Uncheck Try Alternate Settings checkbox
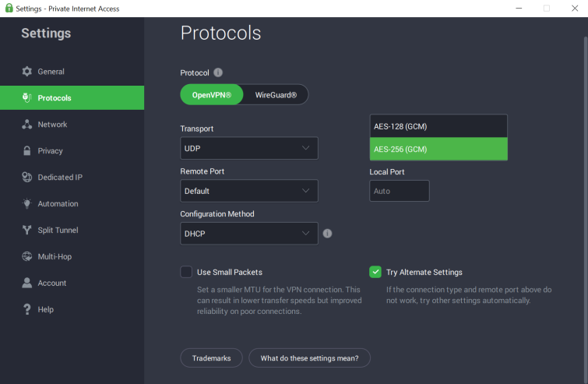Image resolution: width=588 pixels, height=384 pixels. [x=375, y=272]
